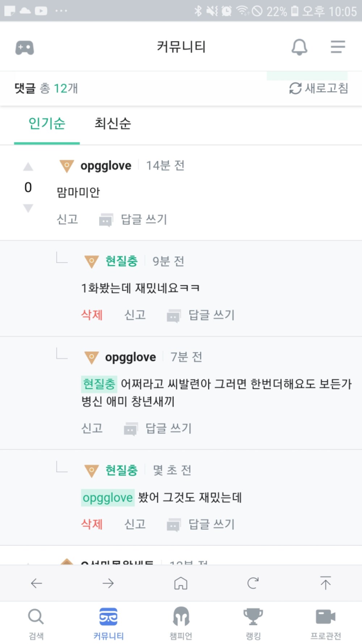
Task: Downvote the opgglove comment
Action: click(x=28, y=208)
